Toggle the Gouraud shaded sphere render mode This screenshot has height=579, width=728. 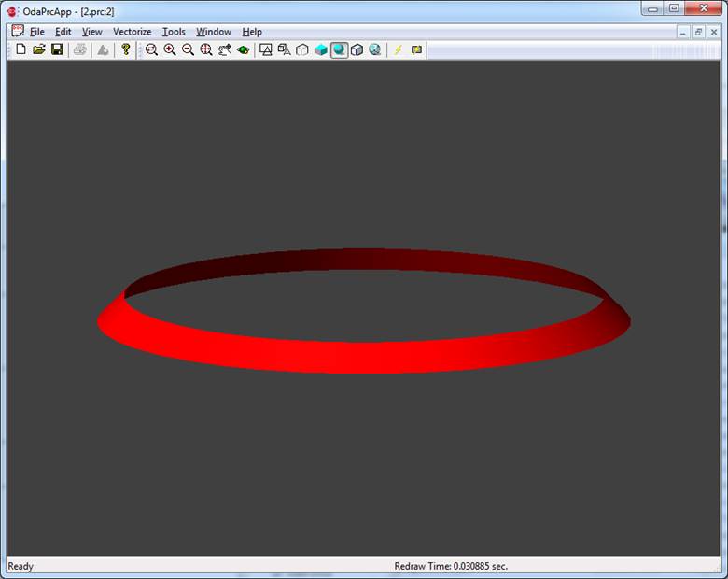pyautogui.click(x=339, y=49)
